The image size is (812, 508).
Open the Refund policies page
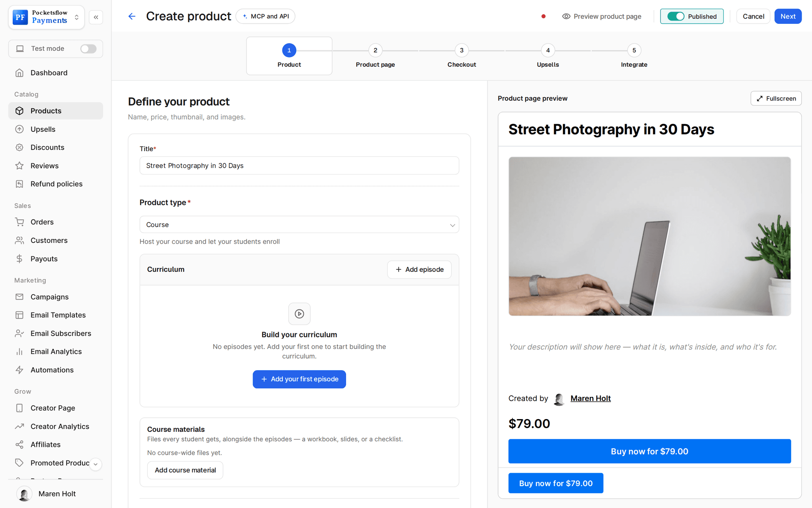click(x=56, y=184)
